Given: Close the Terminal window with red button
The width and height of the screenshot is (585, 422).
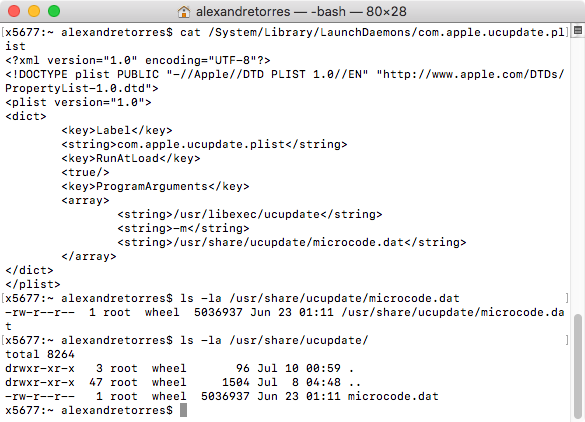Looking at the screenshot, I should tap(14, 11).
